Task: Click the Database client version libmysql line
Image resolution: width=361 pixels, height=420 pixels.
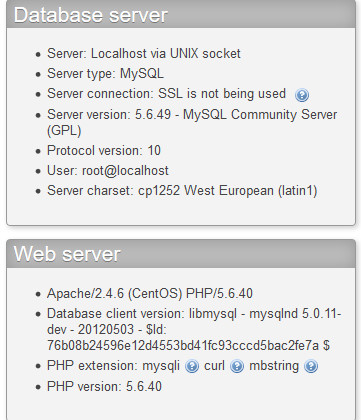Action: pyautogui.click(x=194, y=329)
